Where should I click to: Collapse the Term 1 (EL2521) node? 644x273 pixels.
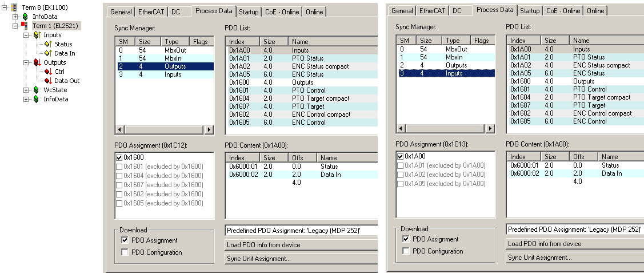tap(15, 26)
